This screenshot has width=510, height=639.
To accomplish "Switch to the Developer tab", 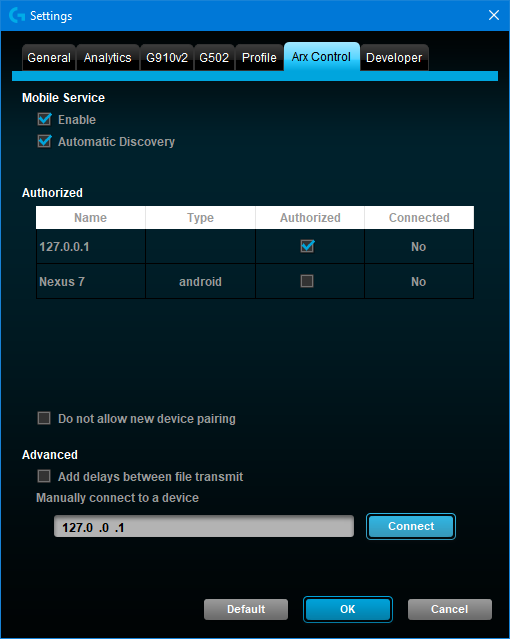I will tap(394, 57).
